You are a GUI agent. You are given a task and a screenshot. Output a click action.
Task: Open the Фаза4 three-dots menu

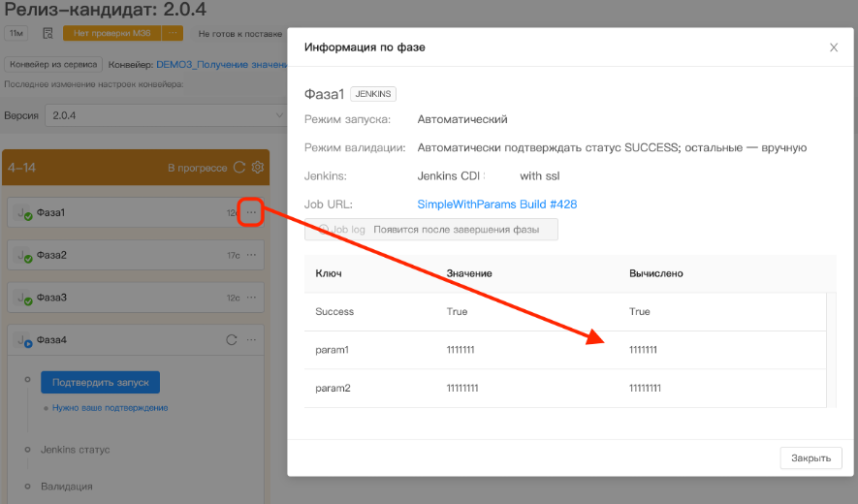[251, 340]
